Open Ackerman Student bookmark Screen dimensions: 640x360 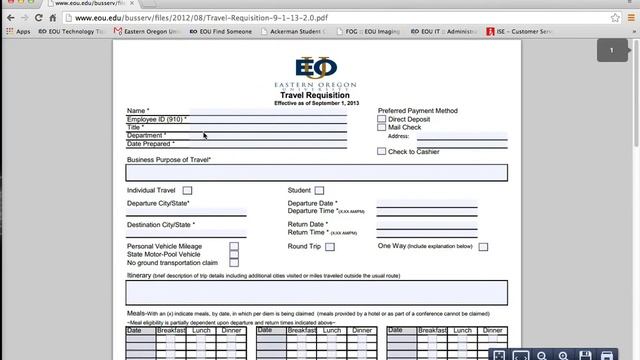[x=293, y=31]
